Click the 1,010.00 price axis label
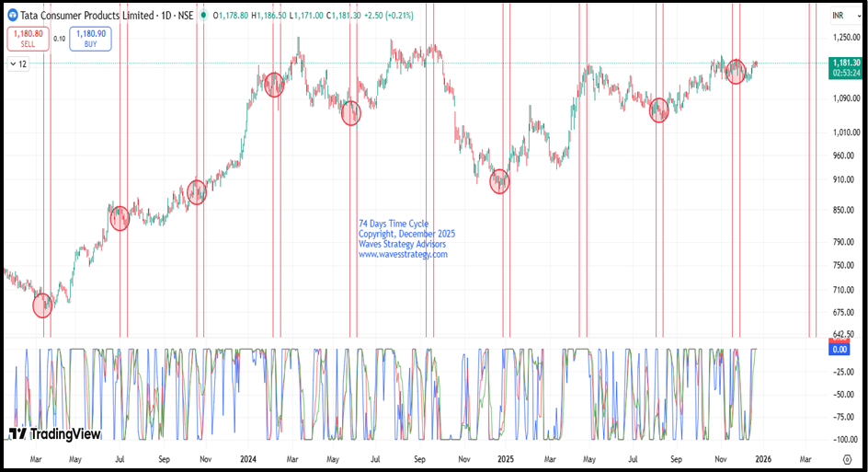 [847, 132]
